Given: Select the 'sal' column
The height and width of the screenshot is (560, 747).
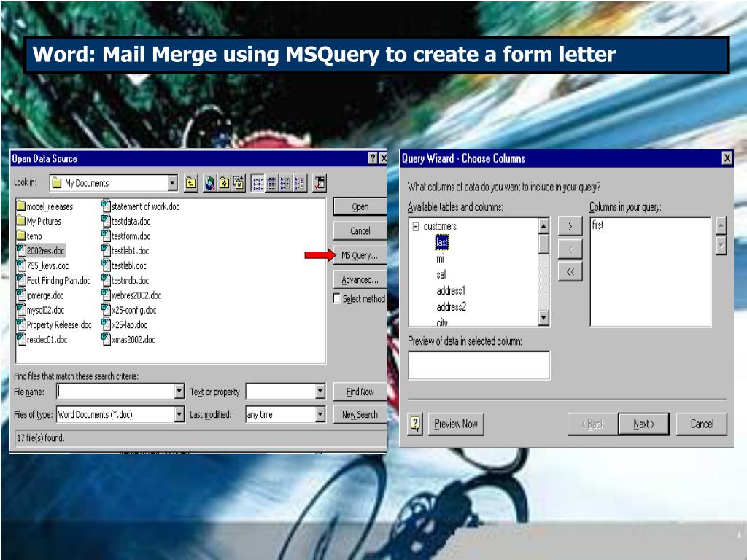Looking at the screenshot, I should point(441,275).
